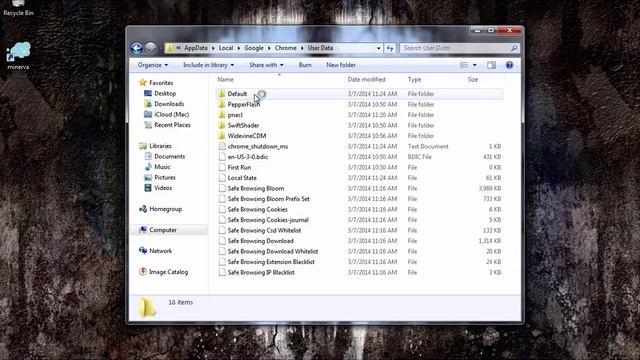Click Local in the address breadcrumb
Viewport: 640px width, 360px height.
226,48
